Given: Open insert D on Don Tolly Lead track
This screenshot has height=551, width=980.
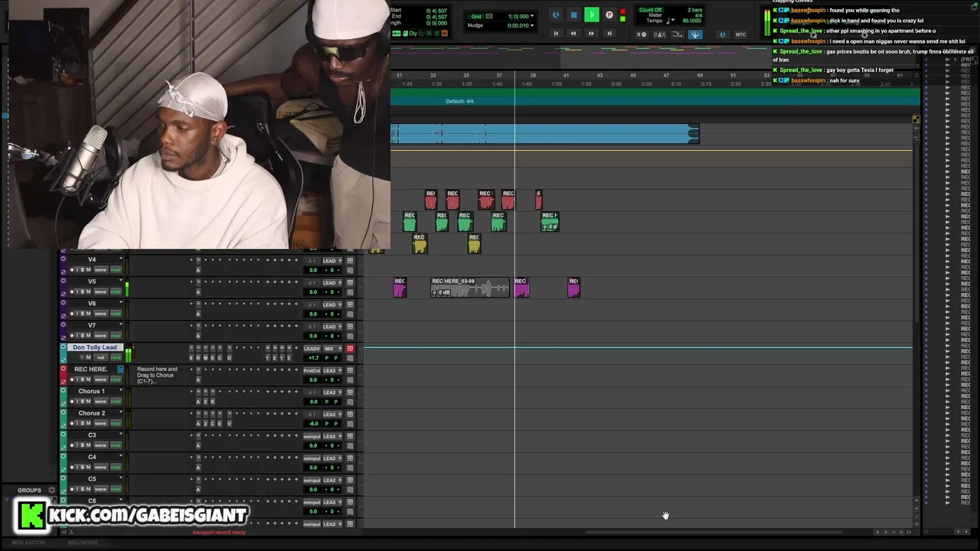Looking at the screenshot, I should [229, 358].
